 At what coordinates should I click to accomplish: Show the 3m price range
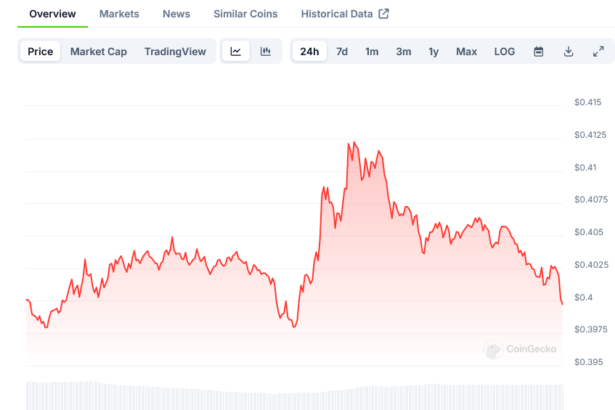point(403,51)
